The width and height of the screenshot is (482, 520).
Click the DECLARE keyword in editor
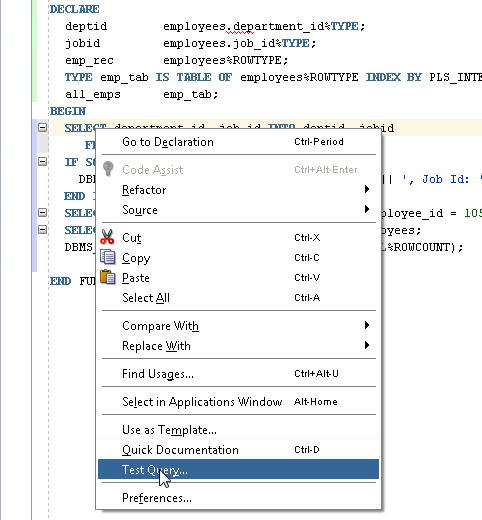click(x=74, y=9)
